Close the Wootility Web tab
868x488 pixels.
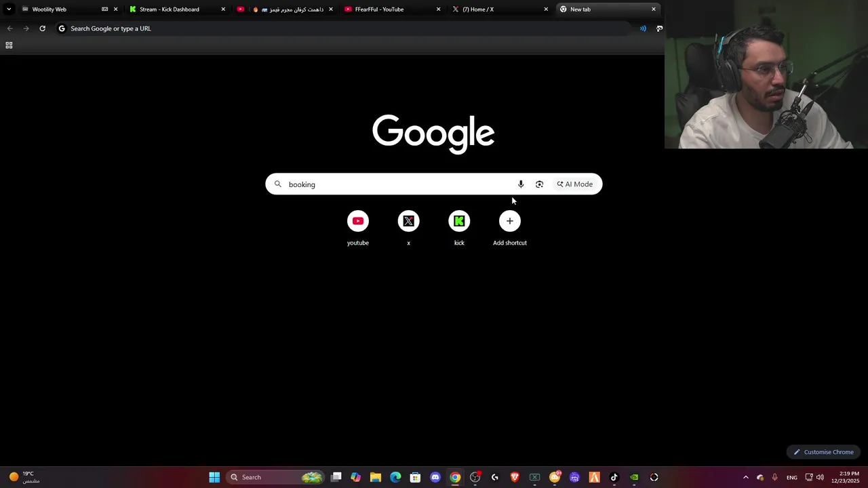pyautogui.click(x=115, y=9)
